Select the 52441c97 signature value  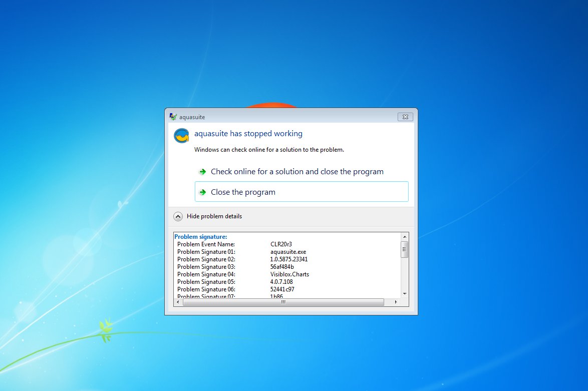pyautogui.click(x=282, y=289)
